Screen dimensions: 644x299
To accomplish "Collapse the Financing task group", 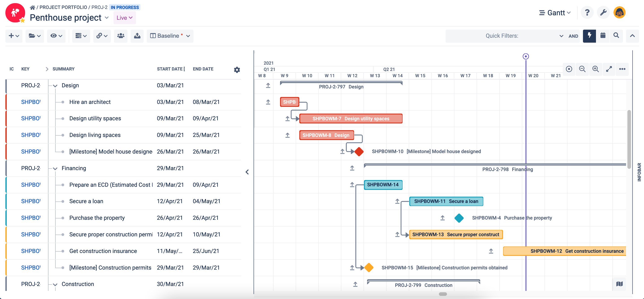I will 55,169.
